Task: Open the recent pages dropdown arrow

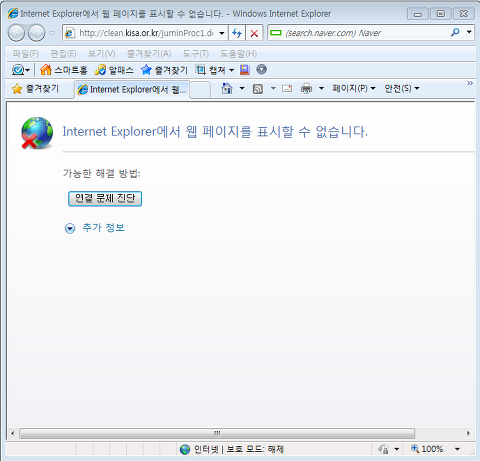Action: tap(52, 33)
